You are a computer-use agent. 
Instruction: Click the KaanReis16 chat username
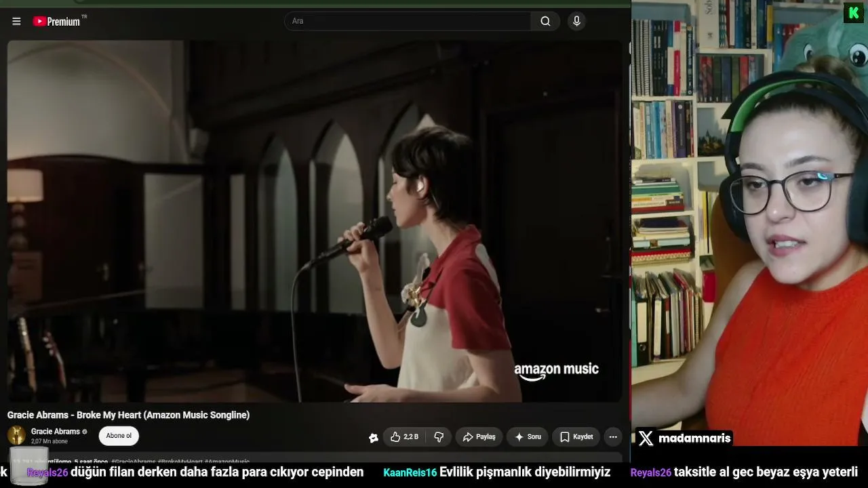click(410, 472)
